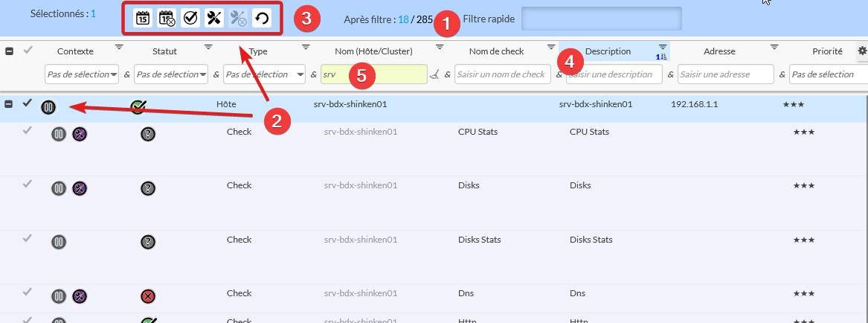Open the Statut filter dropdown

pyautogui.click(x=172, y=74)
